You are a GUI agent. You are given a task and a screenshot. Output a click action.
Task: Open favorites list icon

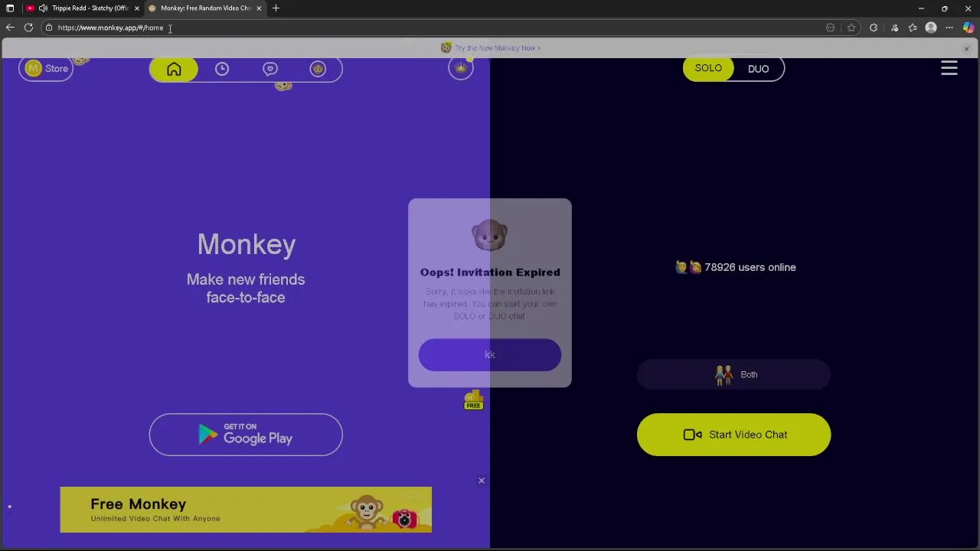913,28
